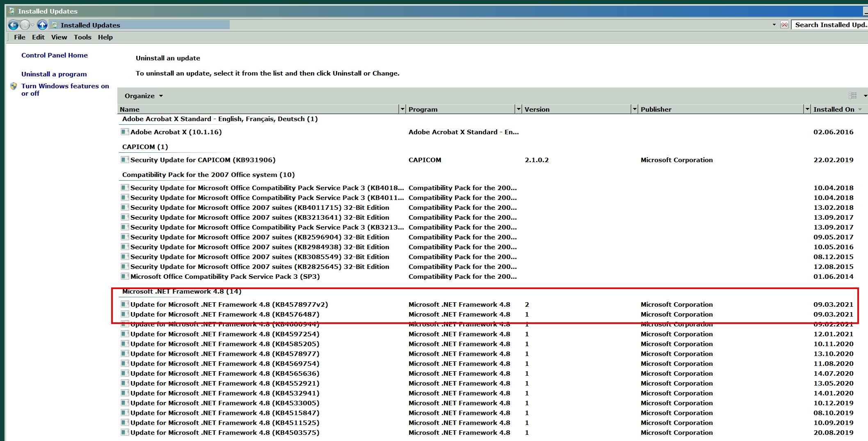Image resolution: width=868 pixels, height=441 pixels.
Task: Click the icon of KB4533005 update
Action: [x=125, y=403]
